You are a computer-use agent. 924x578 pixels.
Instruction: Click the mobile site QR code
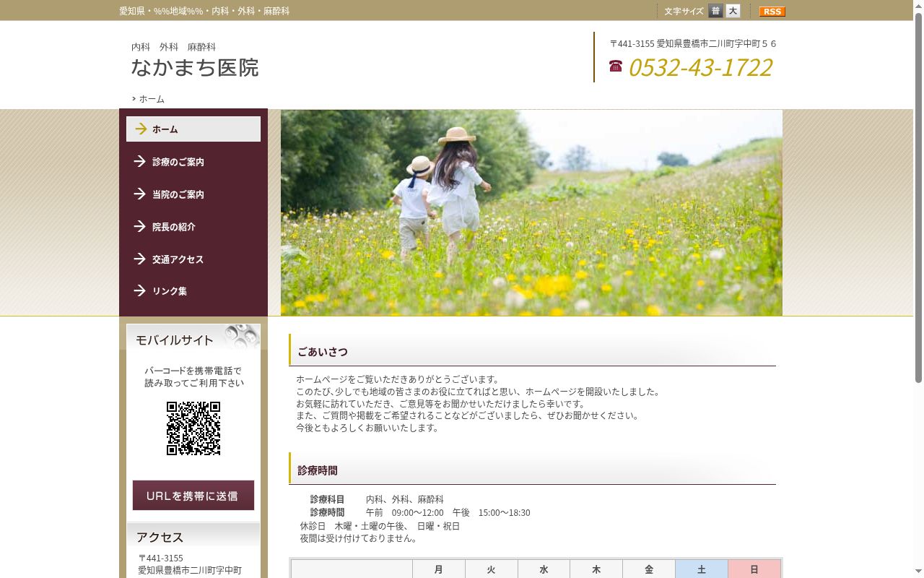click(x=193, y=428)
